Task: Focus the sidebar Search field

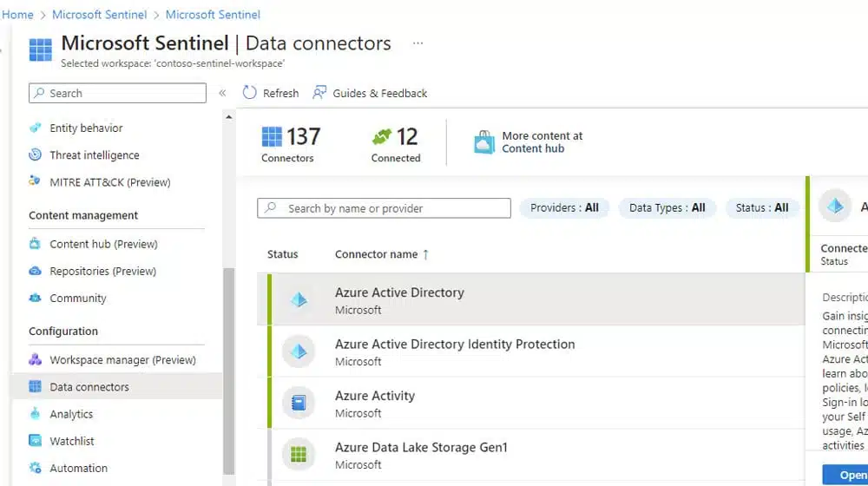Action: coord(117,93)
